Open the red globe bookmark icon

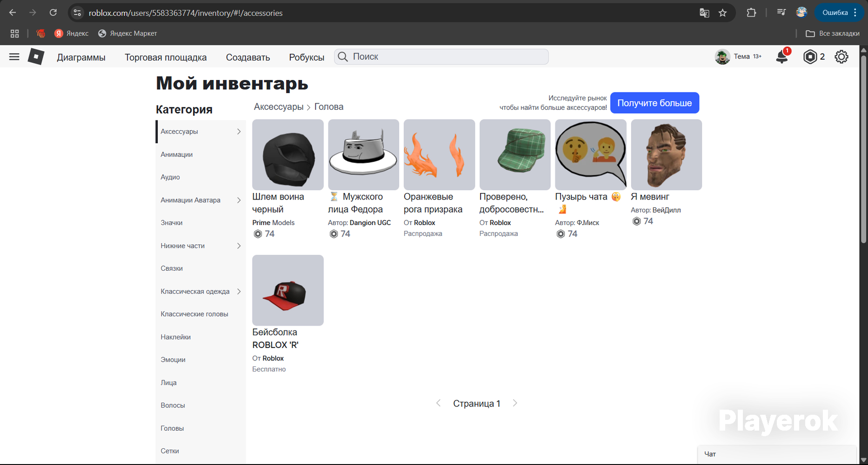pos(41,33)
